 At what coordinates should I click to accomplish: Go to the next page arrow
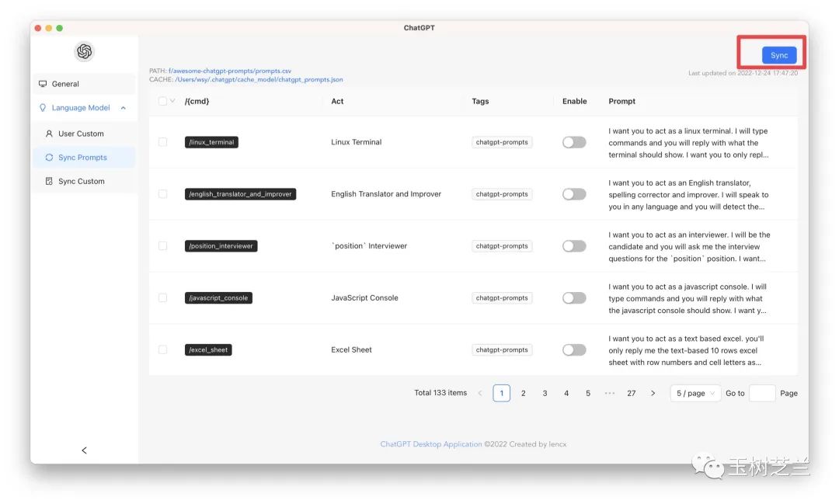tap(653, 393)
